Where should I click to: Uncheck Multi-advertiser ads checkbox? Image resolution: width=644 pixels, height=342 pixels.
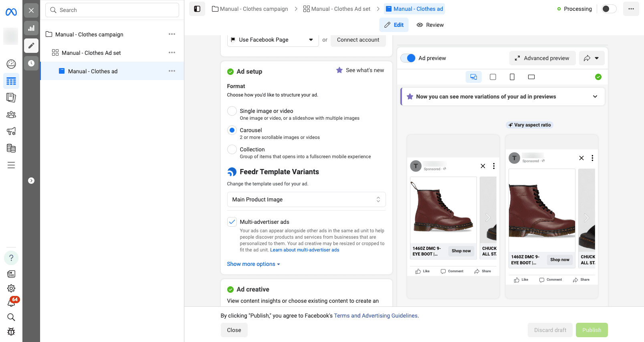(x=232, y=222)
